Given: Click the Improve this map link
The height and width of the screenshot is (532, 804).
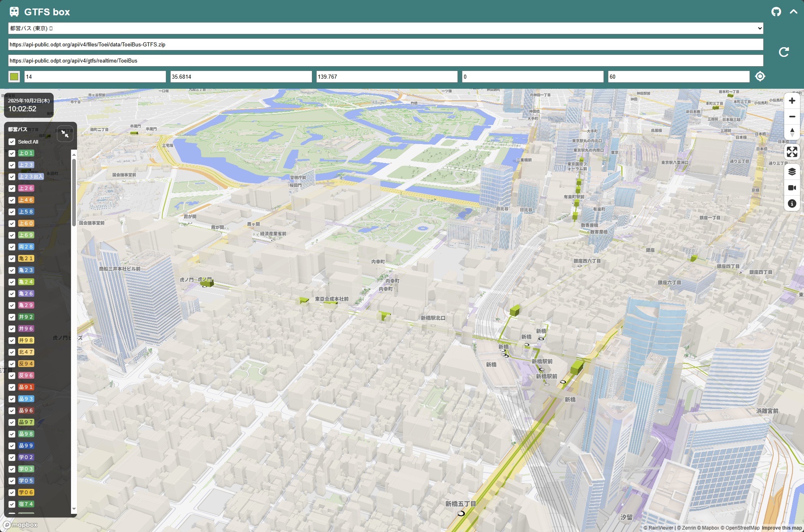Looking at the screenshot, I should [781, 528].
